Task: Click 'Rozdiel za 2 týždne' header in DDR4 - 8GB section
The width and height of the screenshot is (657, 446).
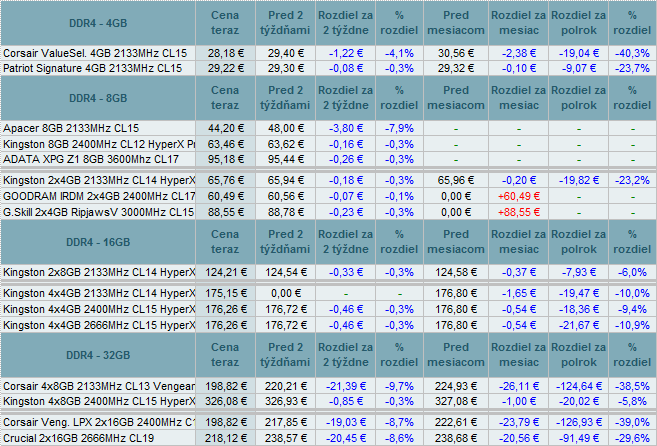Action: point(345,98)
